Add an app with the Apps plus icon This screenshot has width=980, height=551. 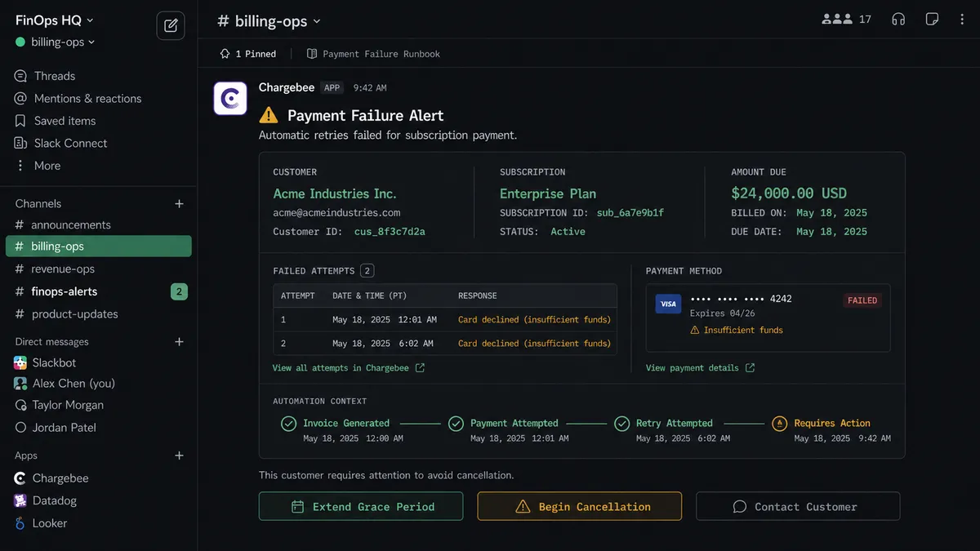(x=180, y=455)
